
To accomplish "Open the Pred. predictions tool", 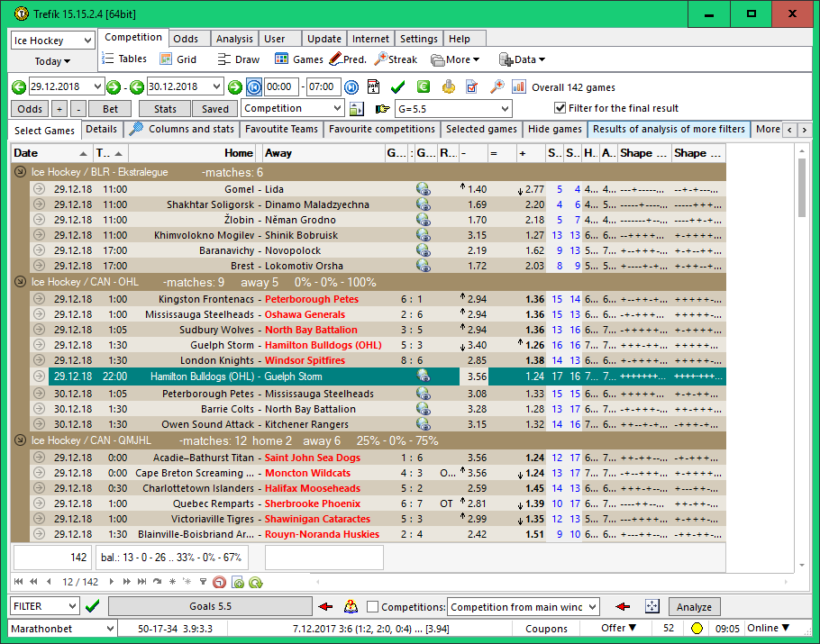I will click(347, 59).
